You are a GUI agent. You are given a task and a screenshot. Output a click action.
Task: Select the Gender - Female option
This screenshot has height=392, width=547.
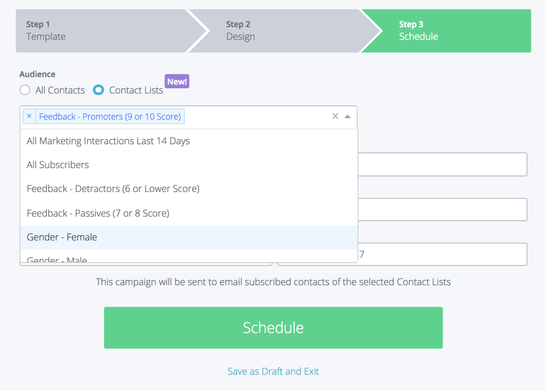62,237
